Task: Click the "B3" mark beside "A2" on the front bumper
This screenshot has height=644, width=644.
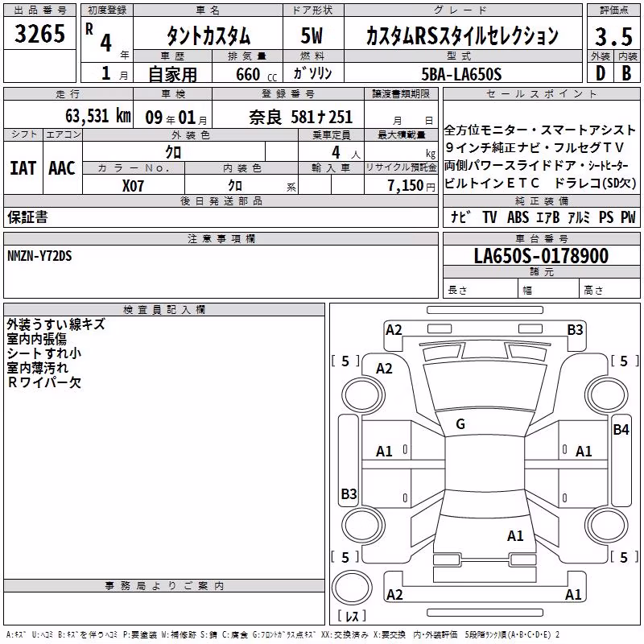Action: (x=575, y=330)
